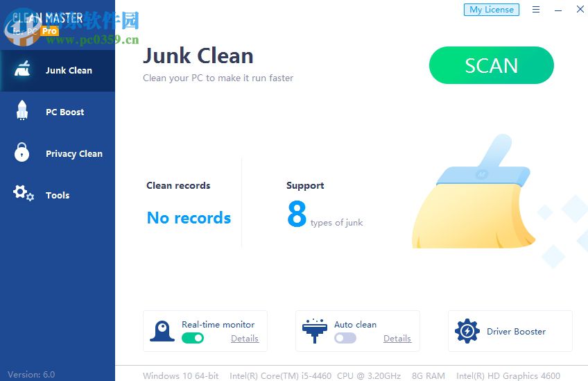Click the Driver Booster gear icon

pos(467,331)
